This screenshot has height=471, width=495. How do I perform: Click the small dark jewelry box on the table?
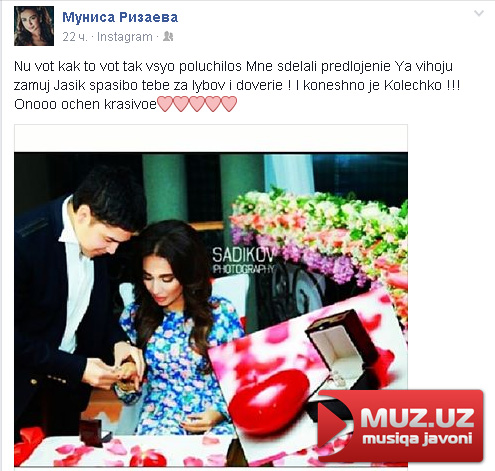[93, 432]
